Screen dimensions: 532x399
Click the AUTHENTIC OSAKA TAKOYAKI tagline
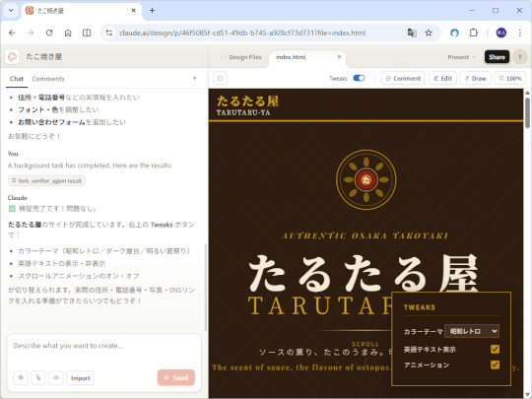point(366,235)
